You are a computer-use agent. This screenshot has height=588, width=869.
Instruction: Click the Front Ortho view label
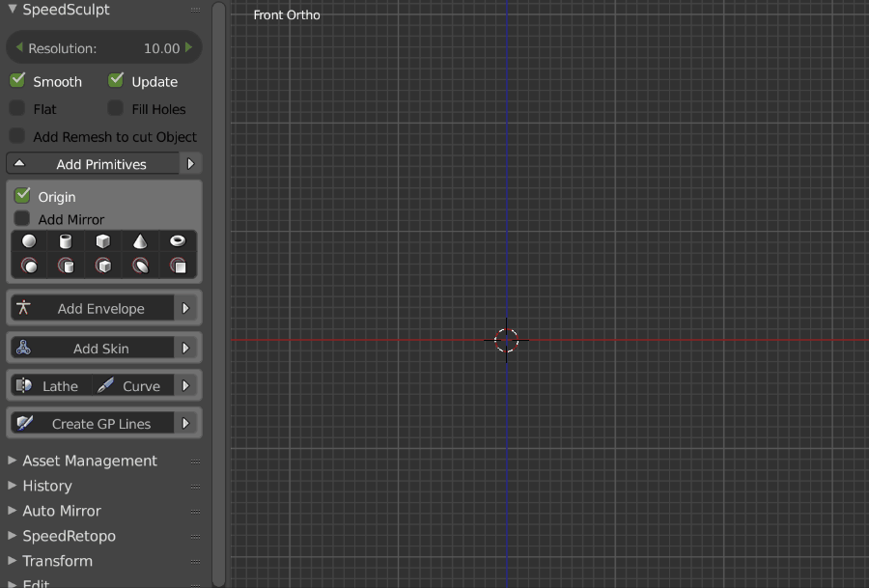click(x=287, y=14)
